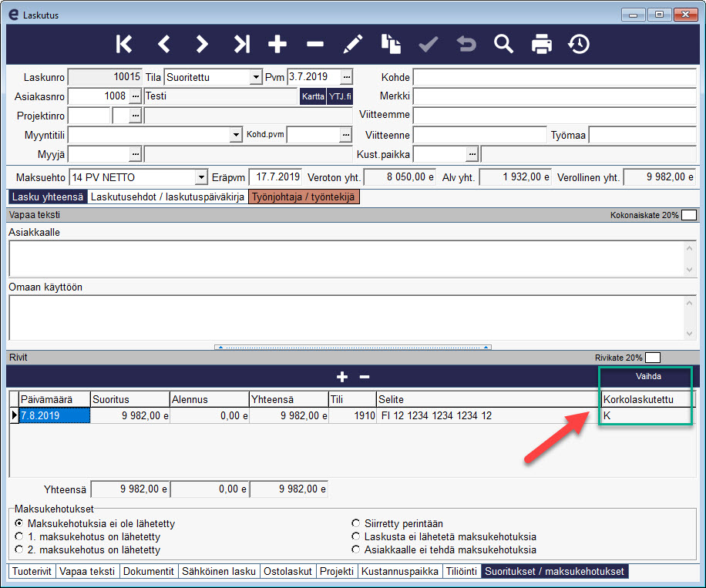
Task: Select '1. maksukehotus on lähetetty' option
Action: coord(19,536)
